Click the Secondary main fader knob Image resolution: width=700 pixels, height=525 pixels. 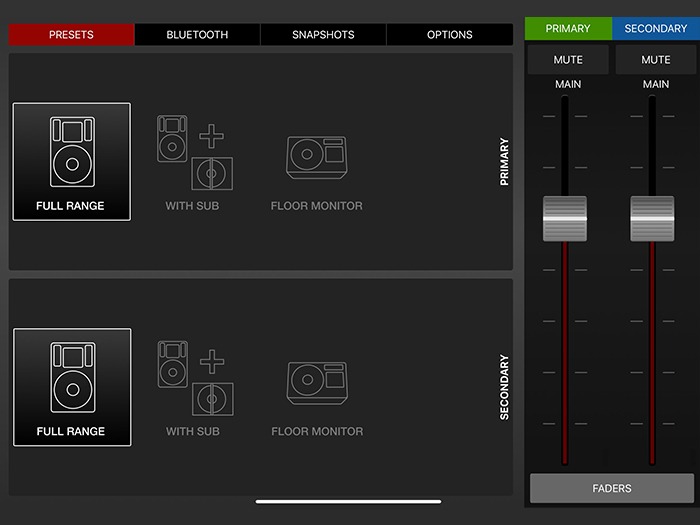652,219
